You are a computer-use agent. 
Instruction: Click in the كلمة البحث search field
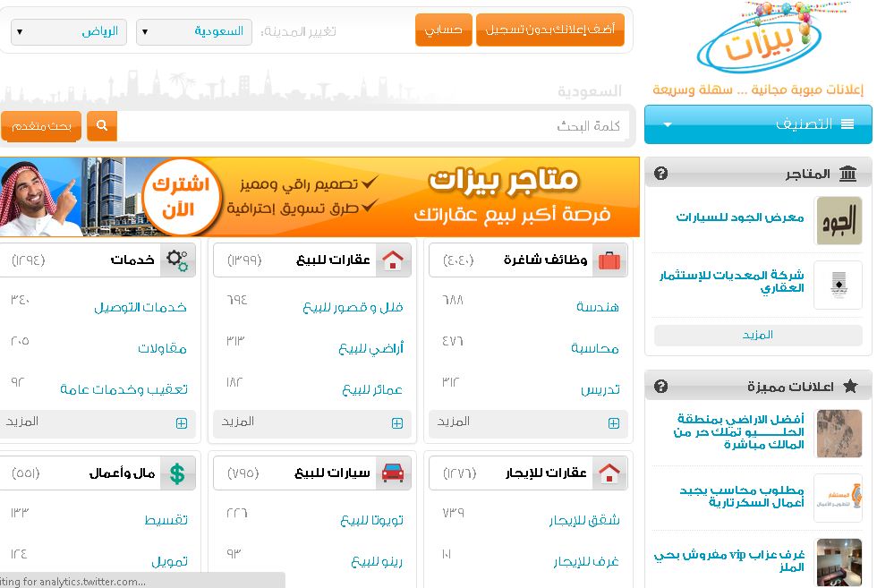372,126
